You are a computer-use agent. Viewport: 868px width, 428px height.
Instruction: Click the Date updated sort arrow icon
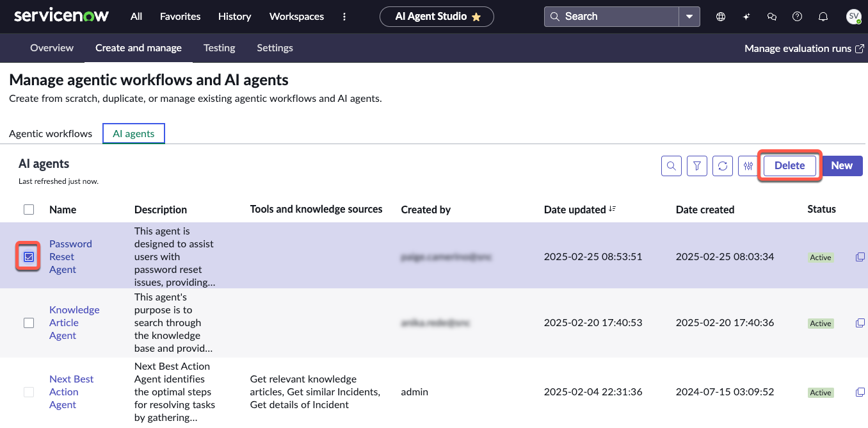pos(613,209)
